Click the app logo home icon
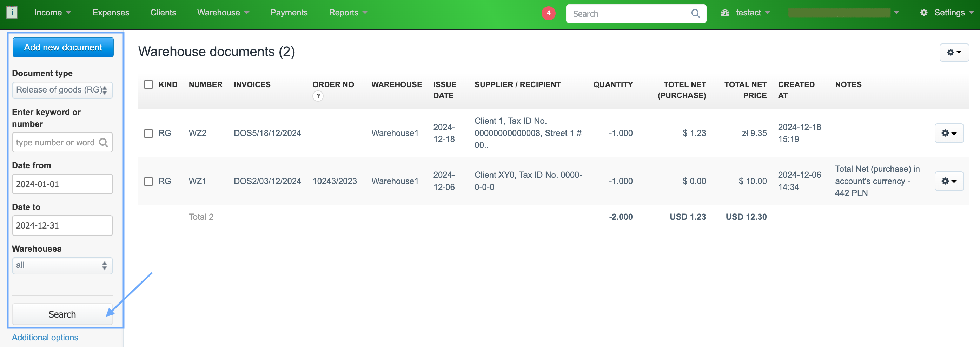This screenshot has width=980, height=347. (12, 13)
